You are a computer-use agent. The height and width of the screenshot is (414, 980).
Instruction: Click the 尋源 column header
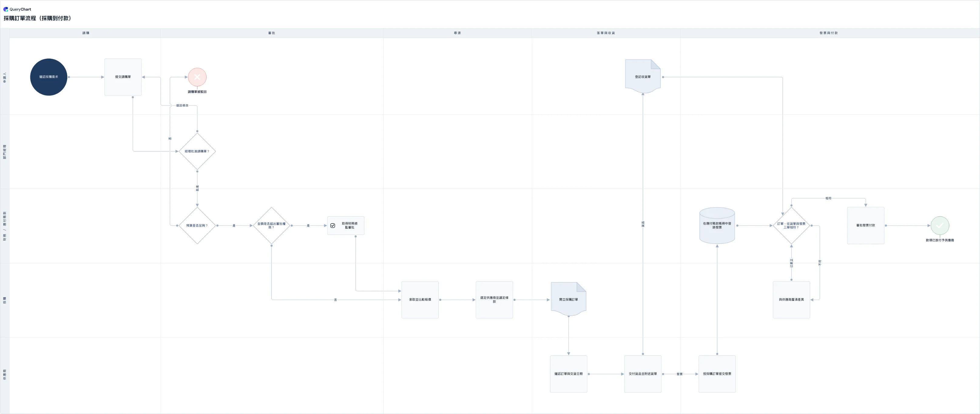[x=457, y=33]
